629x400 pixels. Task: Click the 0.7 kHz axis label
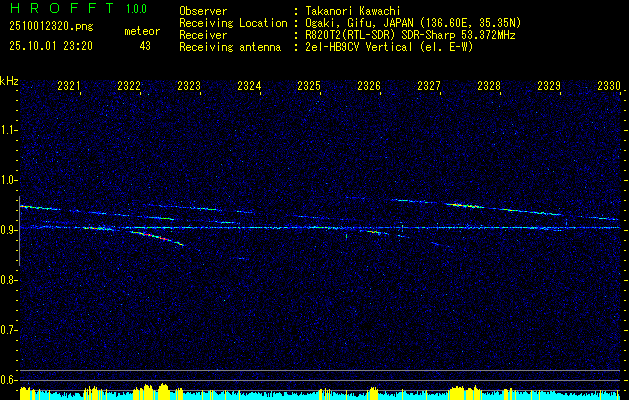click(x=8, y=330)
